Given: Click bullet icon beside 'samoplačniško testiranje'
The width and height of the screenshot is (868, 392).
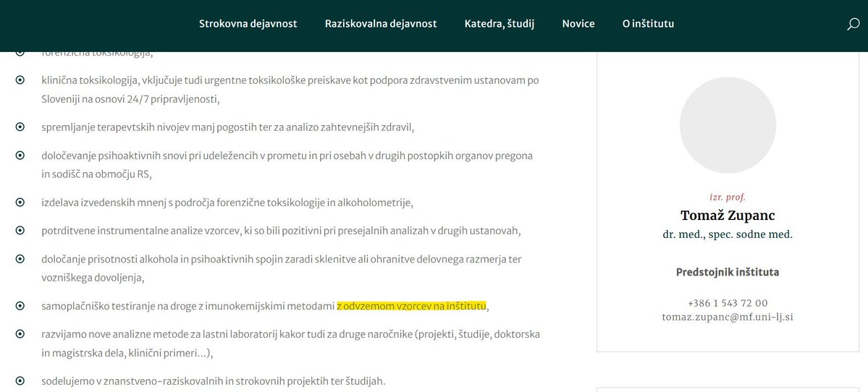Looking at the screenshot, I should [x=20, y=306].
